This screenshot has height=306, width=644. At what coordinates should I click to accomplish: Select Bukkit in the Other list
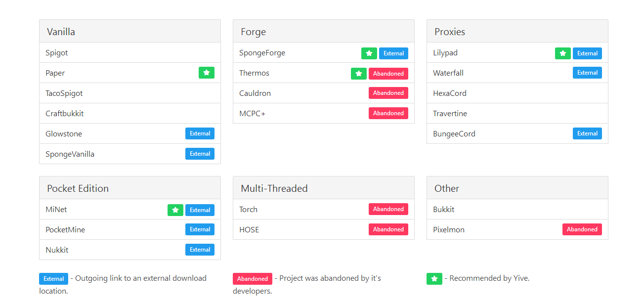point(444,210)
